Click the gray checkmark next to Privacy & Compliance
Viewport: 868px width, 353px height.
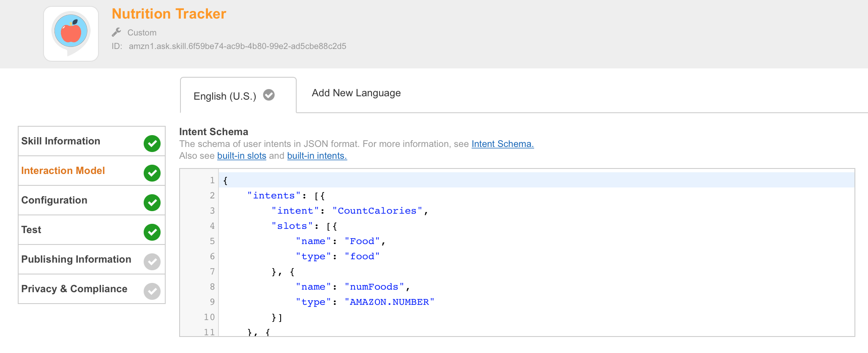(152, 291)
